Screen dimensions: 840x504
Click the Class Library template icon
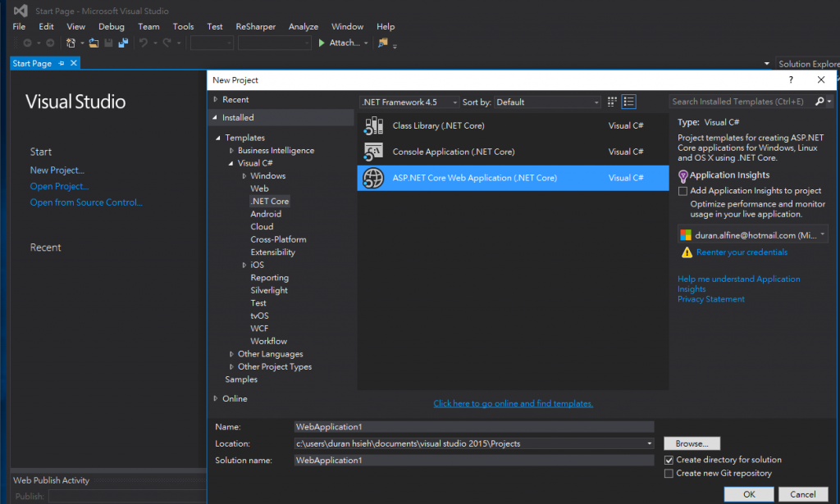[373, 125]
